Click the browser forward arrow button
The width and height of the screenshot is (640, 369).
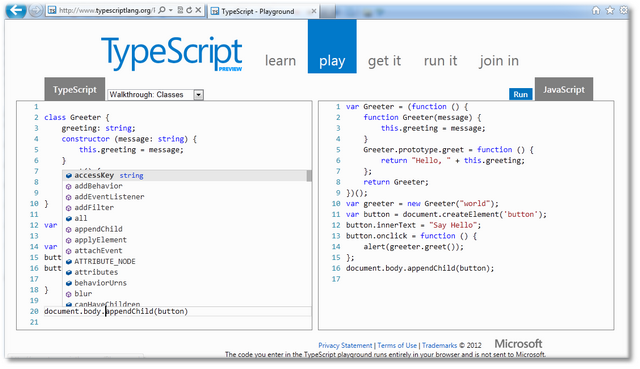coord(36,10)
